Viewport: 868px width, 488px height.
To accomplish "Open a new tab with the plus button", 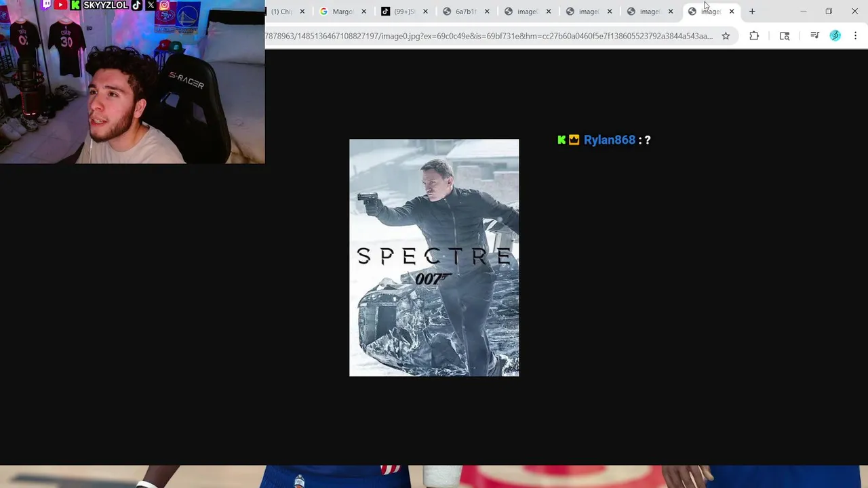I will (x=752, y=12).
